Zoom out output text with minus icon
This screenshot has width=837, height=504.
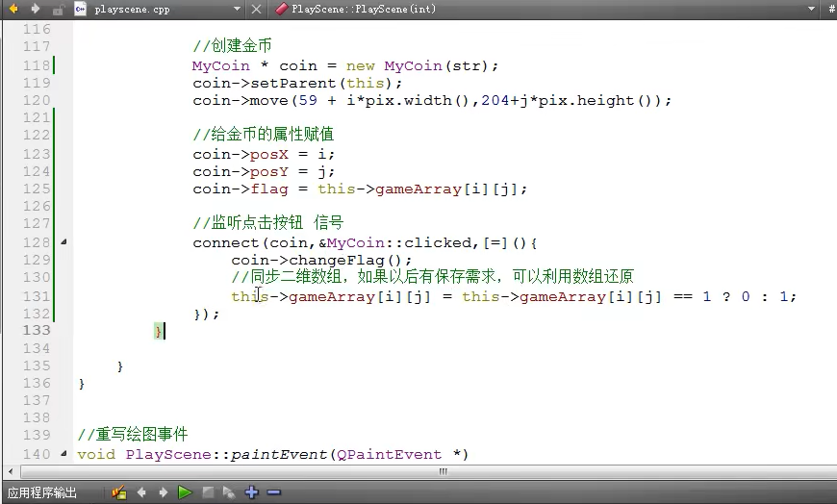click(274, 492)
